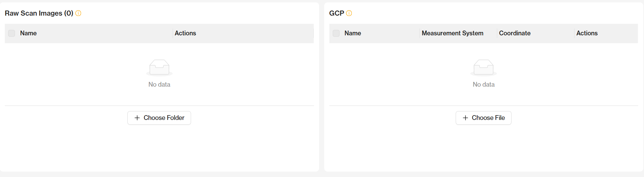Select the Measurement System column header
Screen dimensions: 644x177
(452, 33)
